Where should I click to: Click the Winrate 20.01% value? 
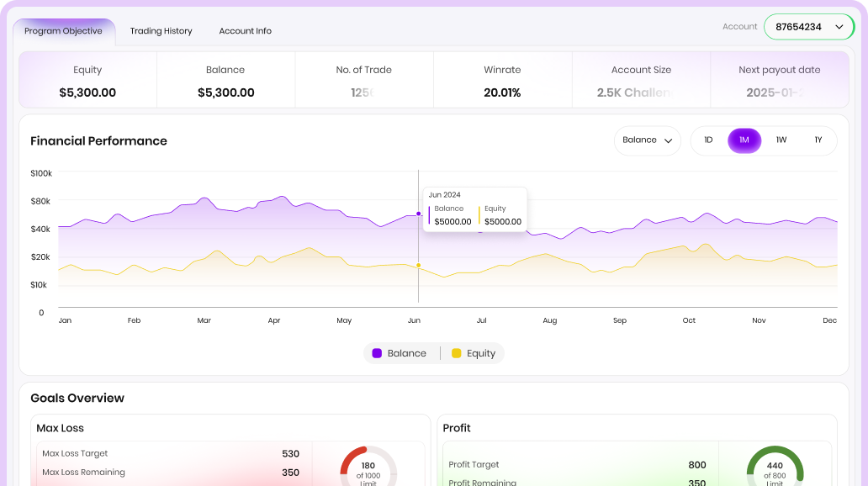[502, 92]
